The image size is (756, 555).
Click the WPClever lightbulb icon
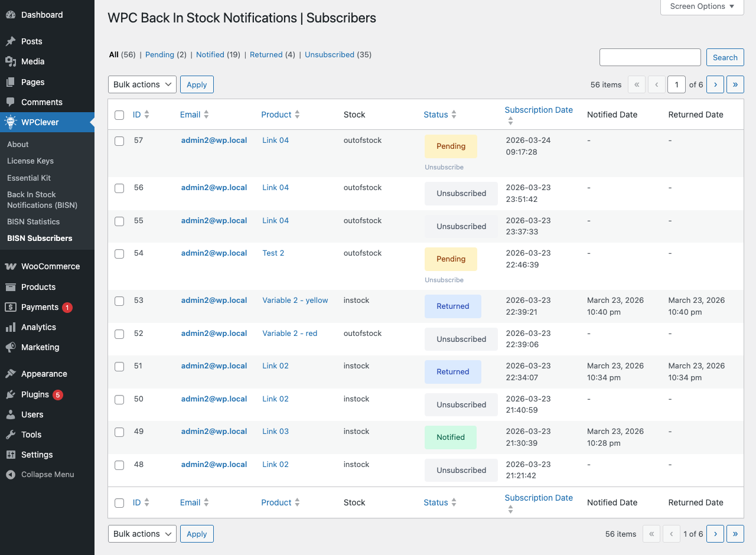click(x=11, y=122)
